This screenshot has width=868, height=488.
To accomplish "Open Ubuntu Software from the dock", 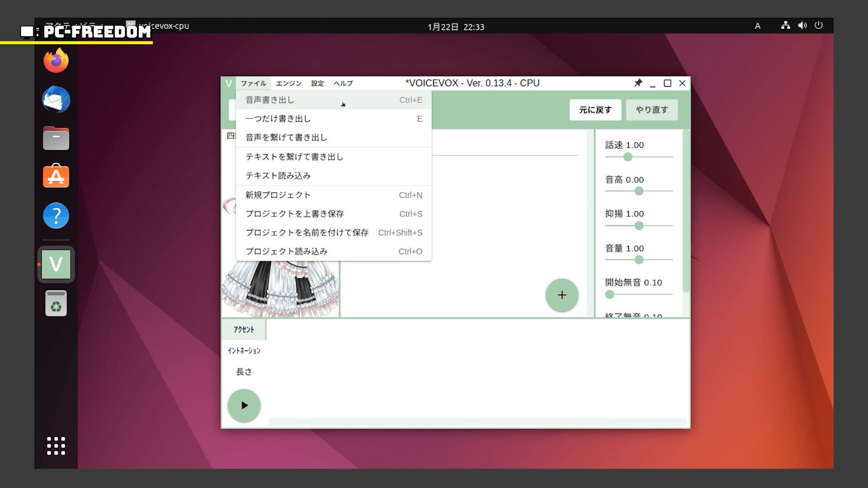I will point(56,176).
